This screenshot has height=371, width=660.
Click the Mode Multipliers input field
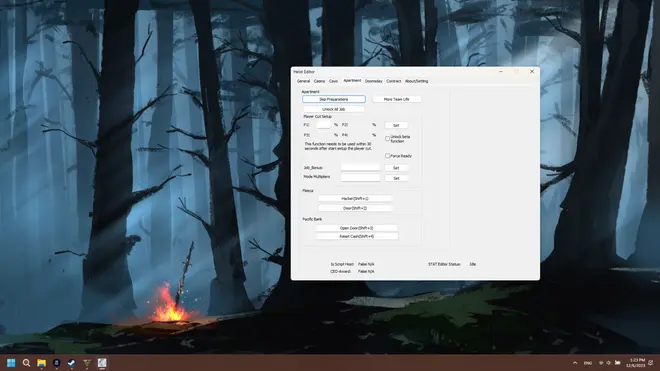pos(360,177)
